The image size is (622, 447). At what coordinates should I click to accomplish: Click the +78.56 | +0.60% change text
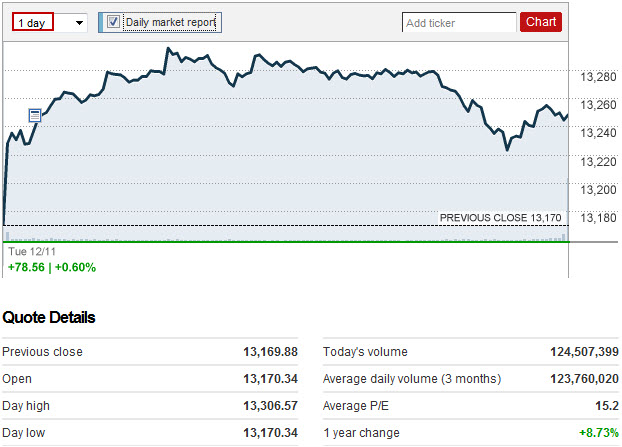(x=52, y=267)
